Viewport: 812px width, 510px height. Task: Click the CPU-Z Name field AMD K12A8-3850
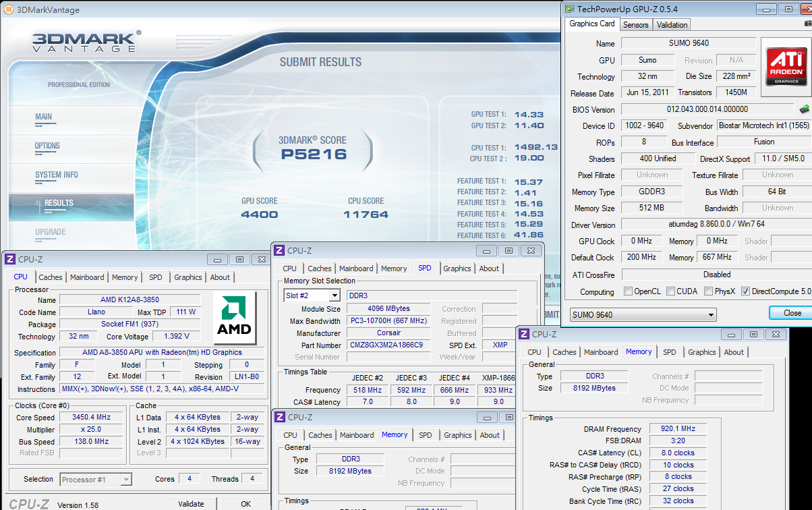(129, 300)
